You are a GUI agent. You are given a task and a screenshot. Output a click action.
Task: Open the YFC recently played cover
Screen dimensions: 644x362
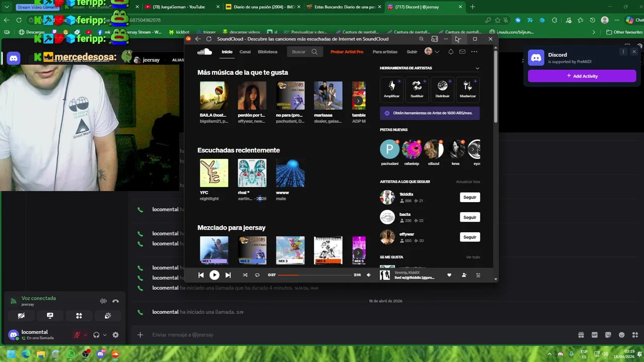214,173
